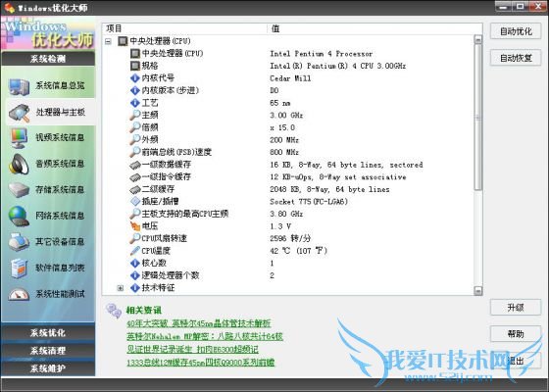Click the 项目 column header
The width and height of the screenshot is (549, 392).
tap(184, 28)
